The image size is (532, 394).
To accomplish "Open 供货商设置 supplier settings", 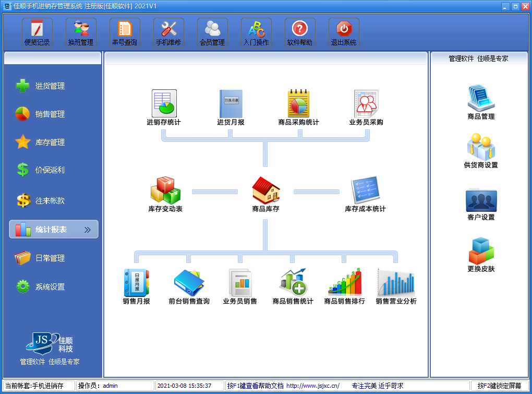I will point(481,151).
